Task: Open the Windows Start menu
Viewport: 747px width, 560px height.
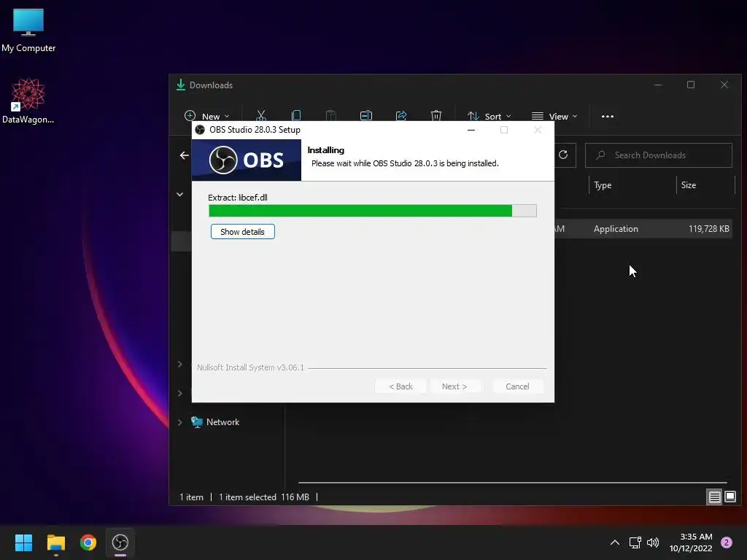Action: (x=23, y=542)
